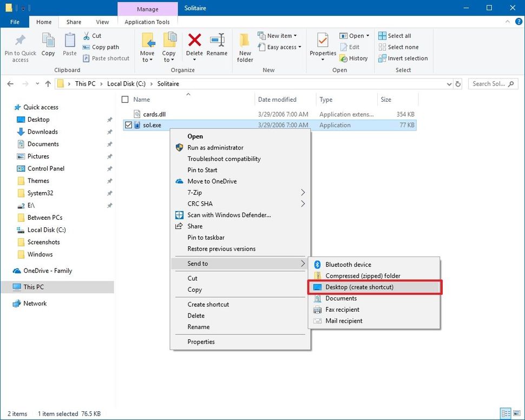Open the address bar dropdown arrow
Screen dimensions: 525x420
click(x=449, y=84)
